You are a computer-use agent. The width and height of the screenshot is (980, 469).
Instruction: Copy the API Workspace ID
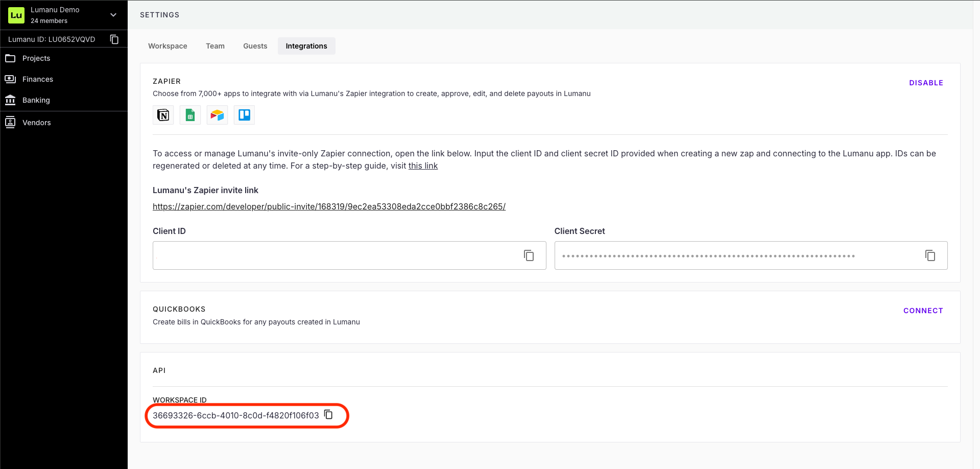pos(328,414)
